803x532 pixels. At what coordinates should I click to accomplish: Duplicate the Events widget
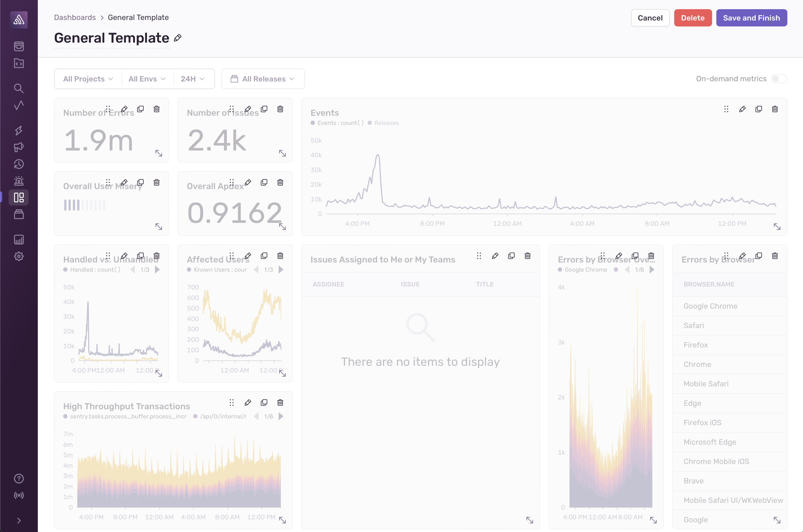pyautogui.click(x=758, y=109)
